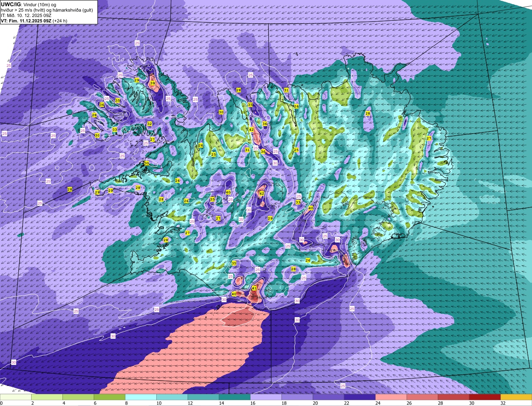Click the yellow peak gust label 39

coord(153,83)
